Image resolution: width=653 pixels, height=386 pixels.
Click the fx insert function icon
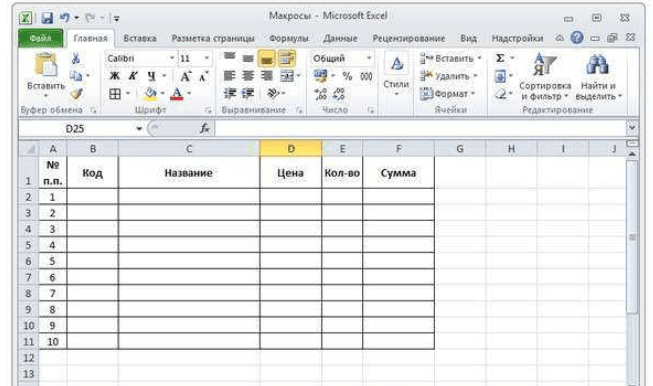coord(204,129)
